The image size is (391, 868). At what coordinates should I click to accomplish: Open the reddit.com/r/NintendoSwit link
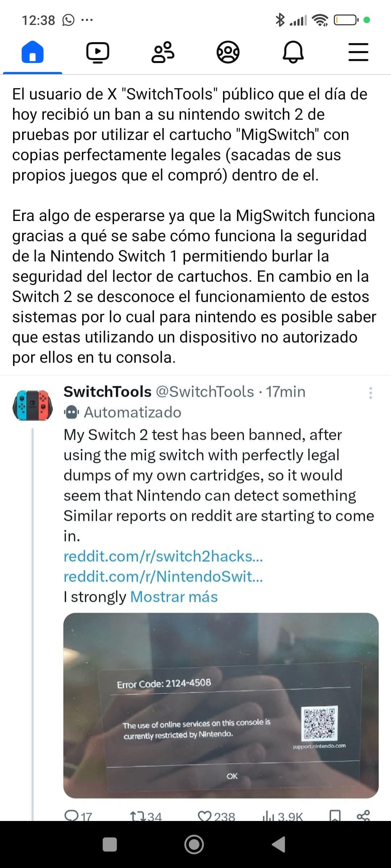[x=163, y=576]
